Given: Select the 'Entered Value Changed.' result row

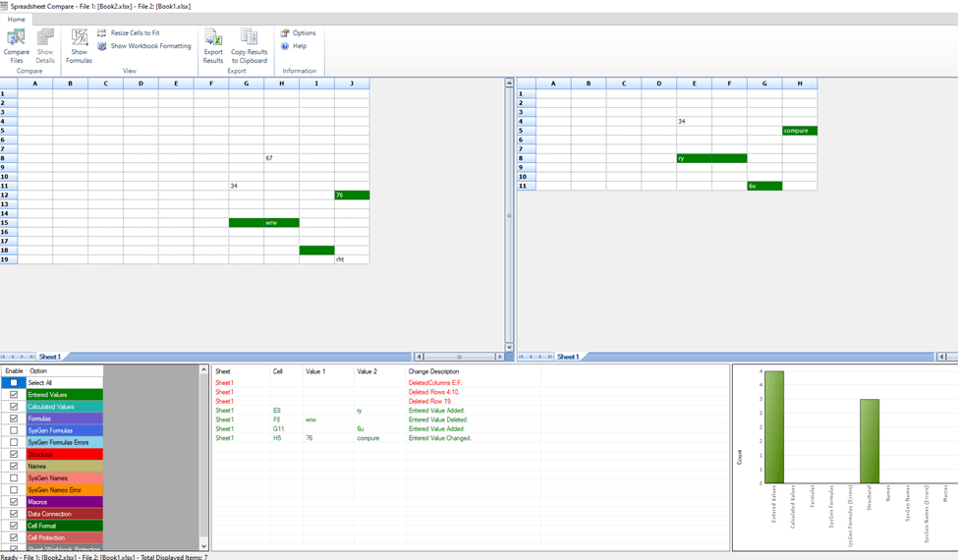Looking at the screenshot, I should [470, 438].
